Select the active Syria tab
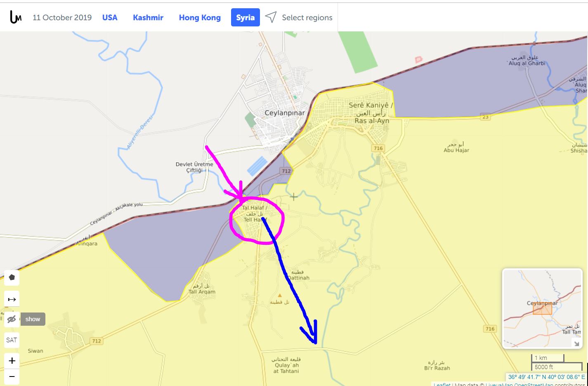This screenshot has width=588, height=386. [245, 18]
